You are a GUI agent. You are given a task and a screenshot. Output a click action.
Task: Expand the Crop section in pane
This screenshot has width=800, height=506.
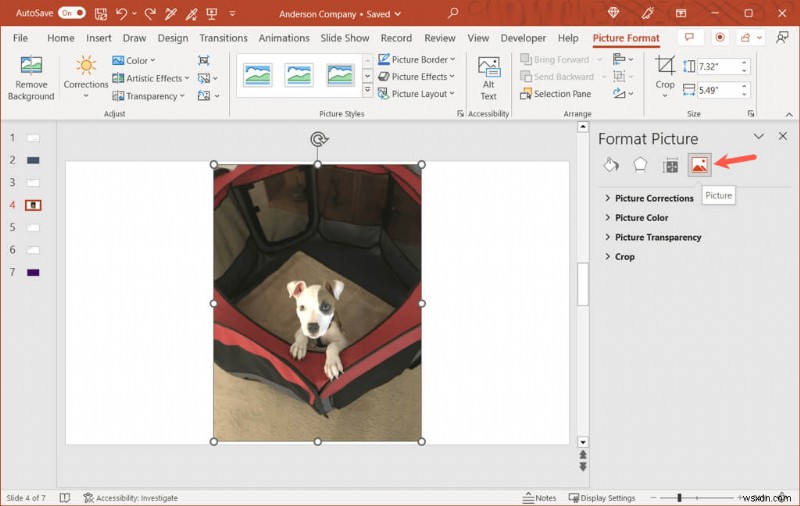[619, 257]
